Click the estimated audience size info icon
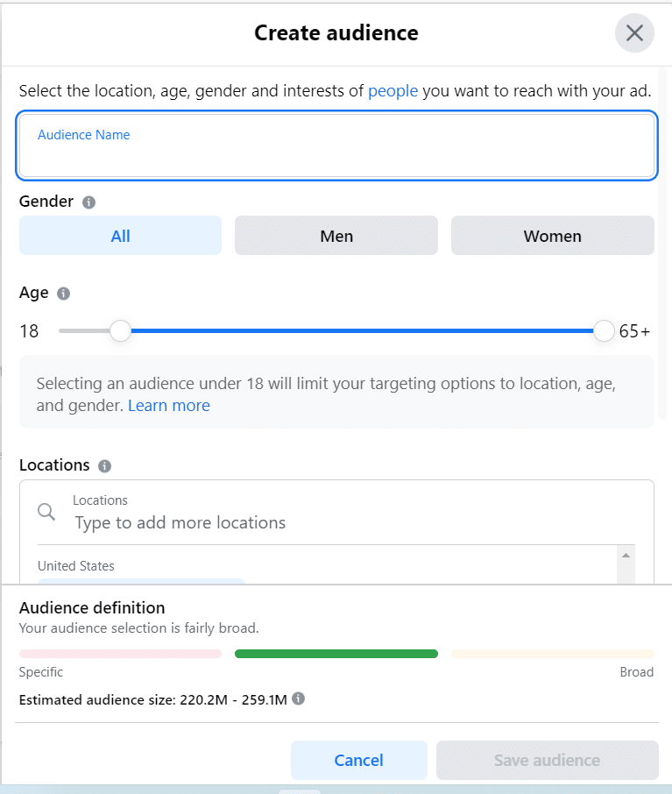 (x=299, y=698)
